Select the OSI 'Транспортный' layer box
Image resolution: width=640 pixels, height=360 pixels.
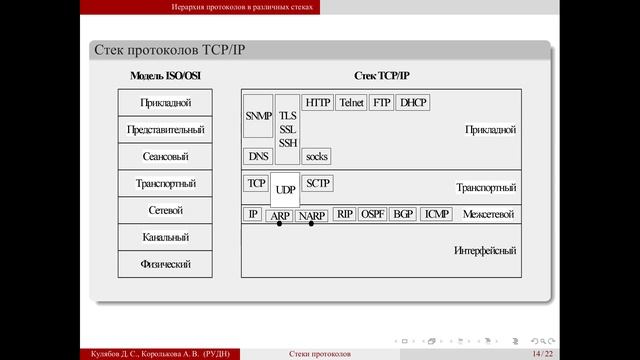[x=165, y=184]
